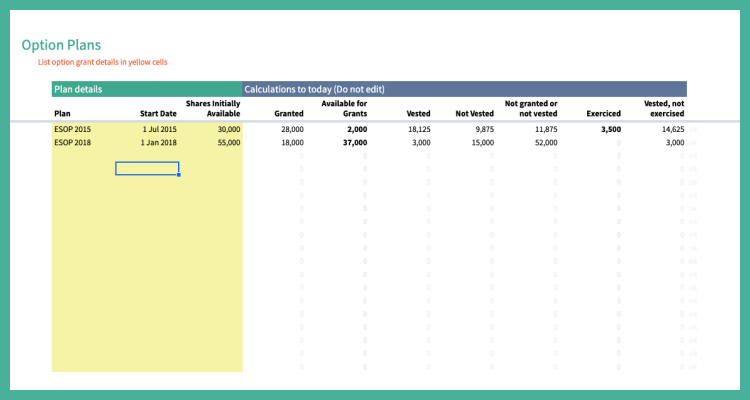Click the 18,000 granted value
The image size is (750, 400).
tap(292, 143)
